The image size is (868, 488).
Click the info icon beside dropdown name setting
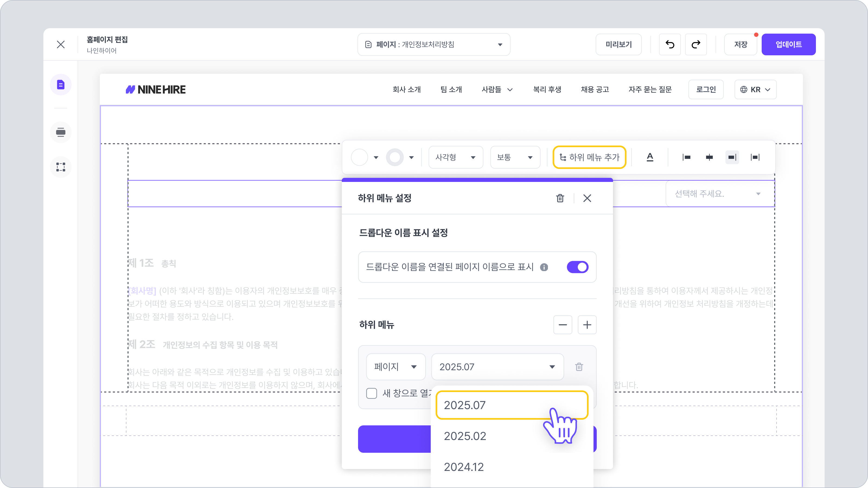(544, 267)
